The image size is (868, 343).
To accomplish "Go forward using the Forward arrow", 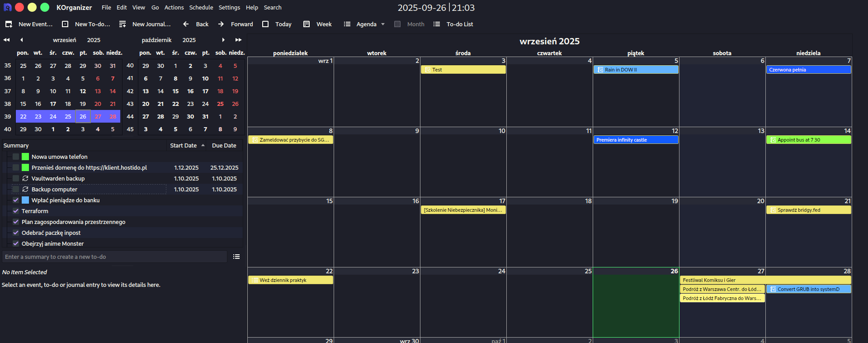I will click(x=221, y=24).
